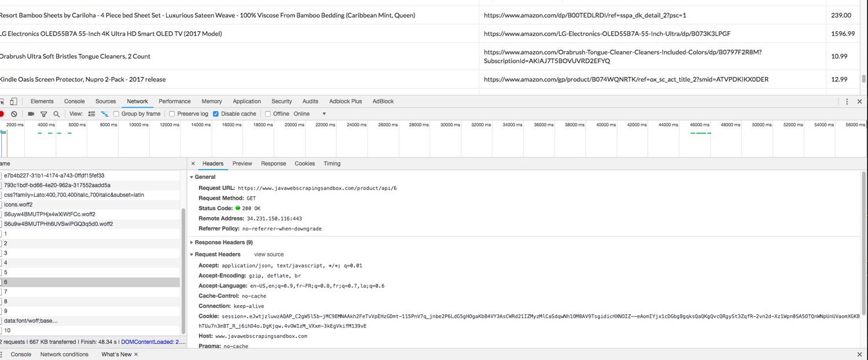Open the drawer Console tab
Viewport: 868px width, 360px height.
coord(21,354)
